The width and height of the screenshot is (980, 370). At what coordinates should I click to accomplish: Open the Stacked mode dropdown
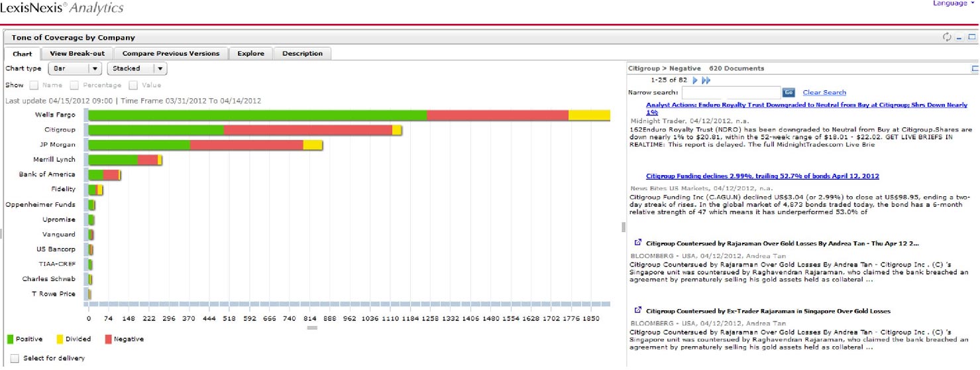click(136, 68)
